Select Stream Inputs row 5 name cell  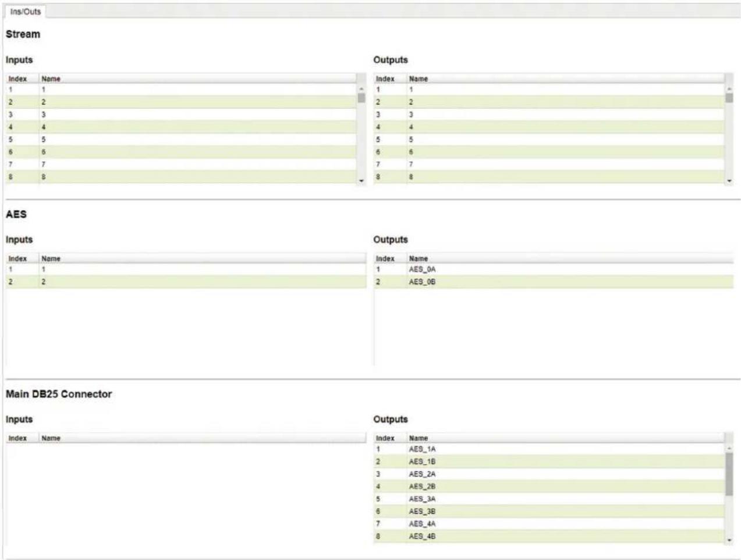[x=197, y=140]
